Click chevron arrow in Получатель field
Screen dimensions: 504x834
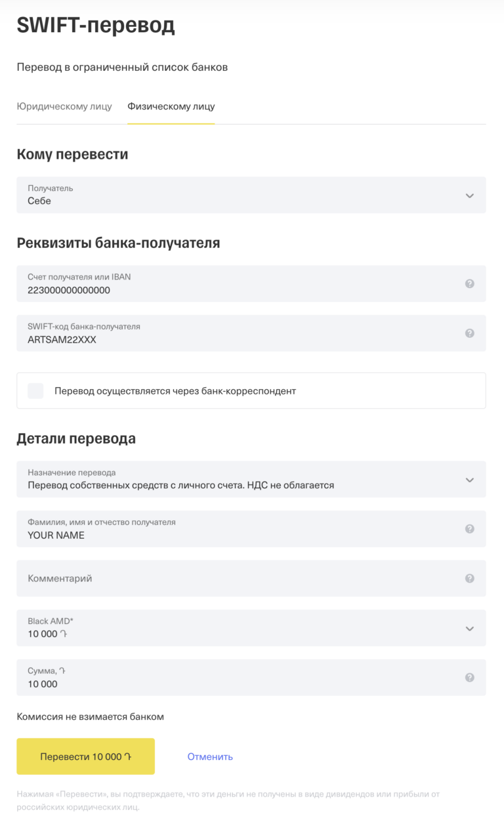click(x=469, y=196)
